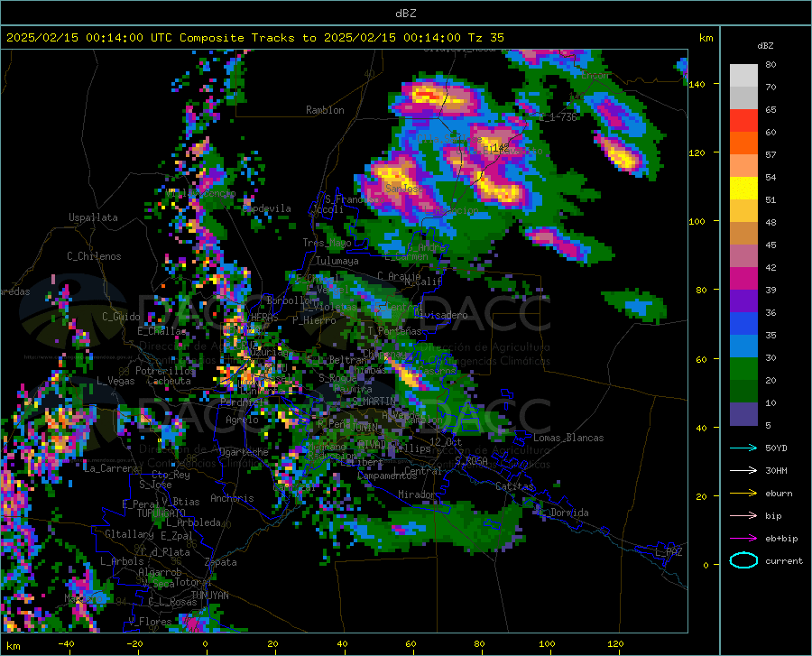Click the 39 dBZ purple color swatch
The image size is (812, 656).
[x=743, y=300]
